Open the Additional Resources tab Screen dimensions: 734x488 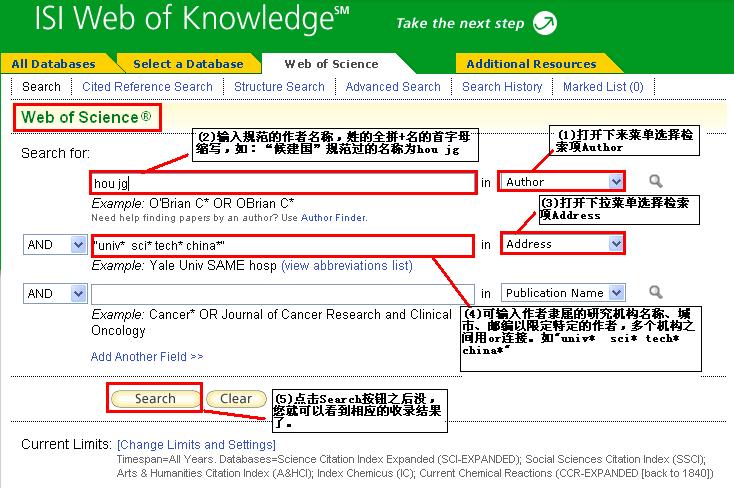click(531, 64)
